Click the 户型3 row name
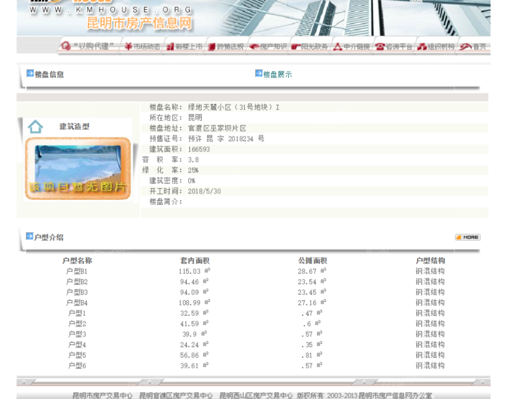Screen dimensions: 532x399 (x=77, y=334)
